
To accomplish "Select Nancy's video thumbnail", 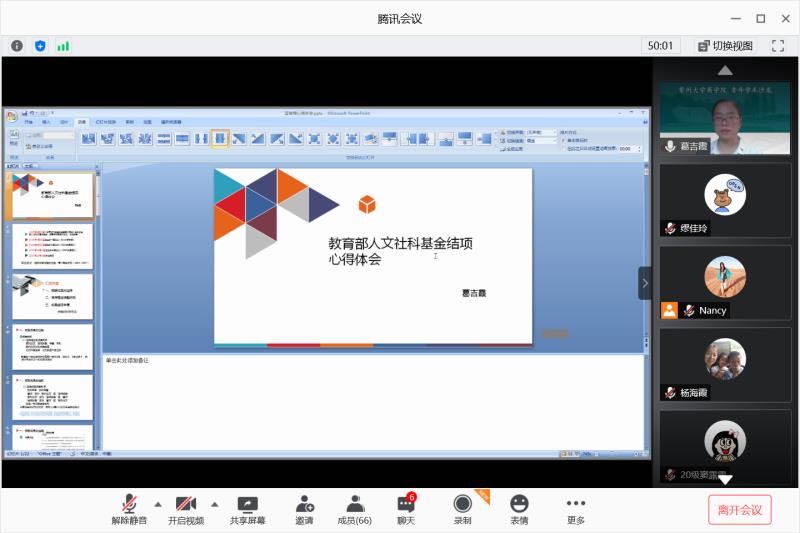I will pyautogui.click(x=725, y=283).
